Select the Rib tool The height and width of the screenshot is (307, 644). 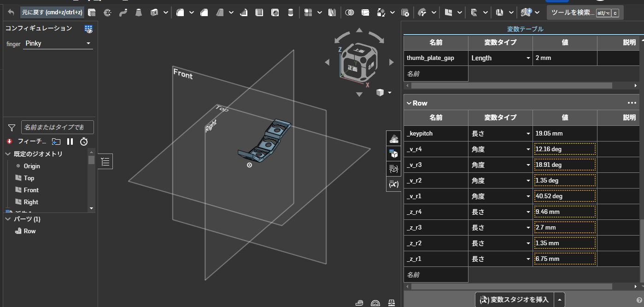244,12
